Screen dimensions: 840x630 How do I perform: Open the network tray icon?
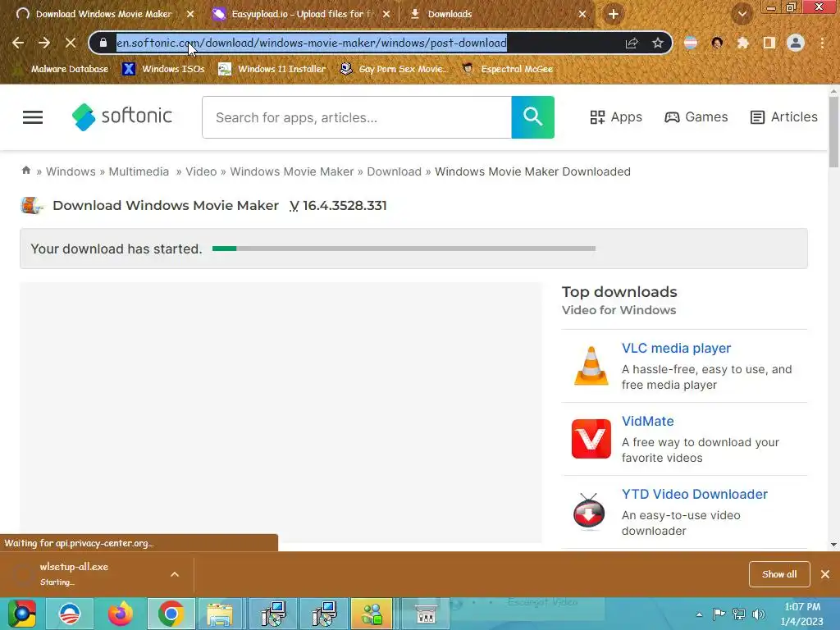pyautogui.click(x=739, y=614)
